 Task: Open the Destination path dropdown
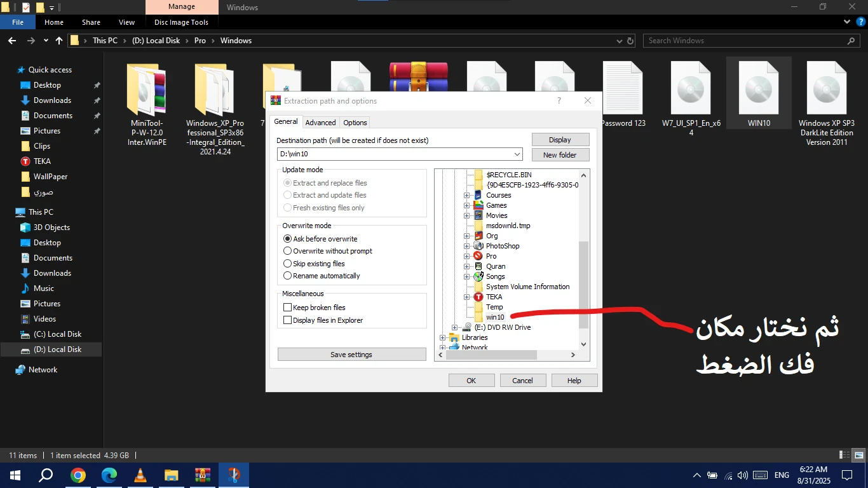(517, 154)
